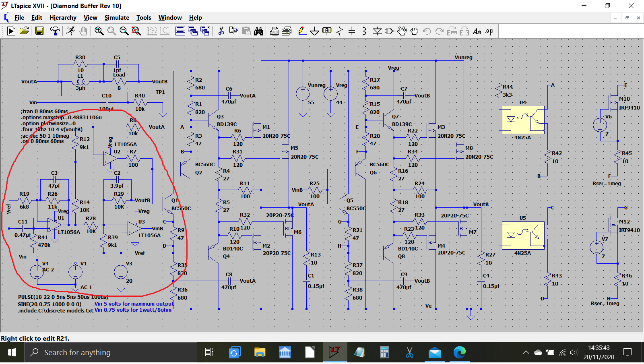This screenshot has width=644, height=364.
Task: Select the Drag closed-hand tool
Action: 415,31
